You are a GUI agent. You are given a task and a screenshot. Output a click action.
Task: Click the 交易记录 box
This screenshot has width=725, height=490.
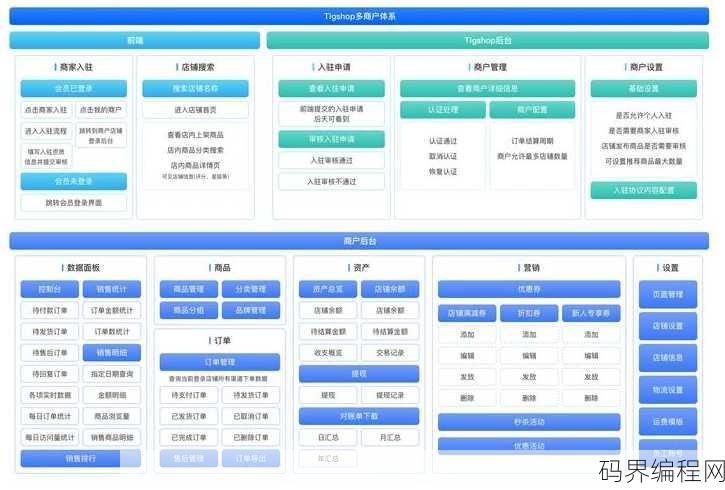pyautogui.click(x=390, y=352)
